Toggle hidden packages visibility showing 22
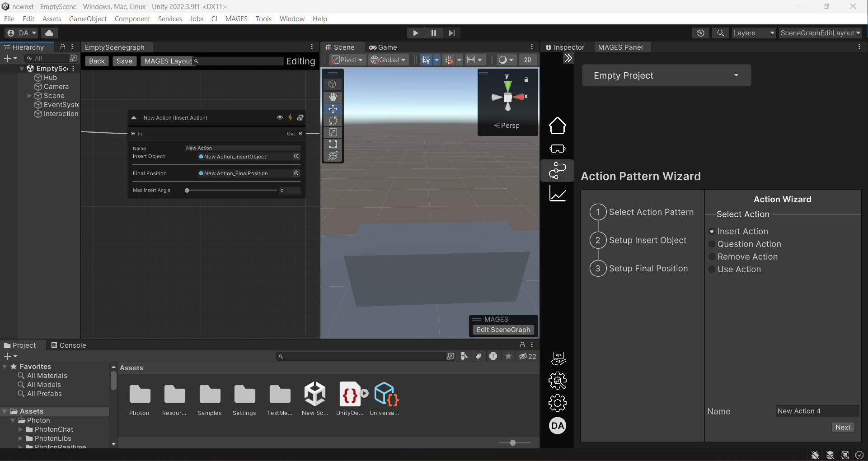 (528, 356)
